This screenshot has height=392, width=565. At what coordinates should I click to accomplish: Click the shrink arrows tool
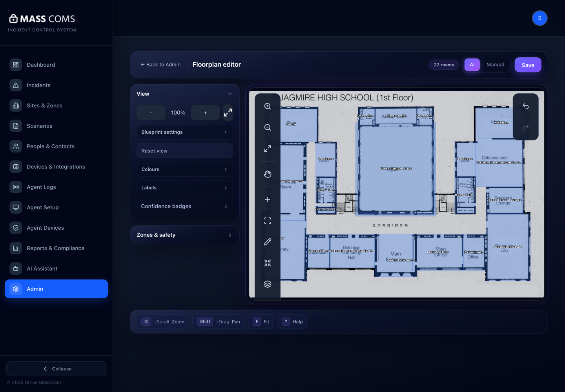click(x=268, y=263)
